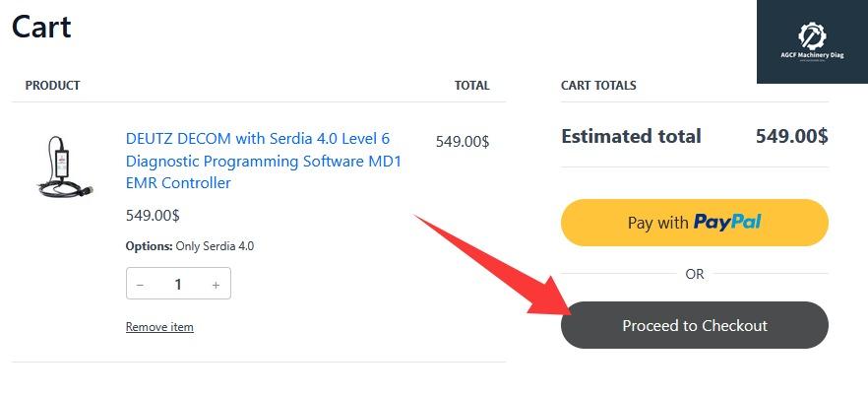
Task: Click the Estimated total label
Action: (x=631, y=137)
